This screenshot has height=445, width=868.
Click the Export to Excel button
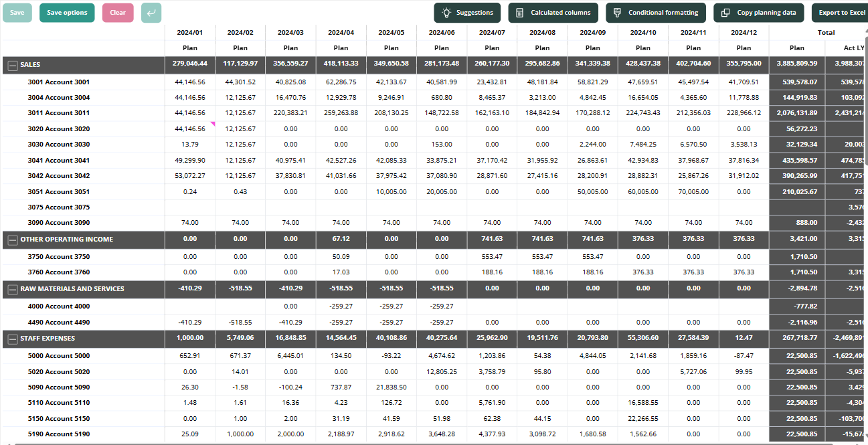840,13
